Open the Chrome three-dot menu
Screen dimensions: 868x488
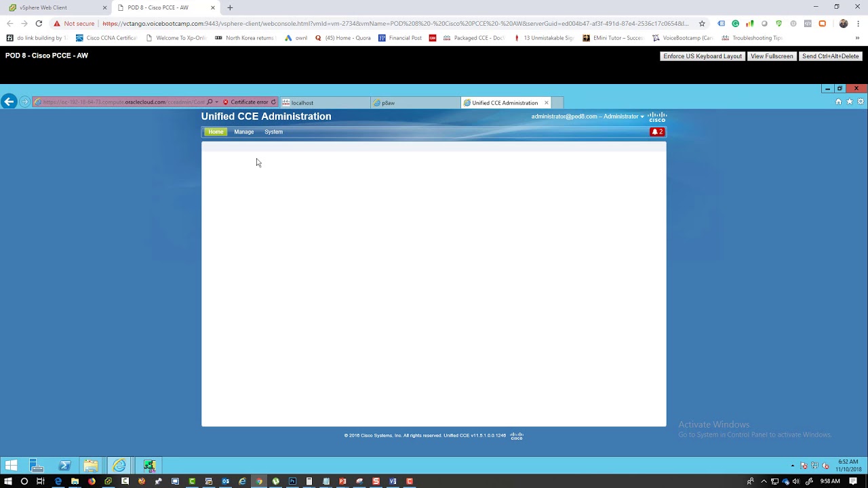858,23
